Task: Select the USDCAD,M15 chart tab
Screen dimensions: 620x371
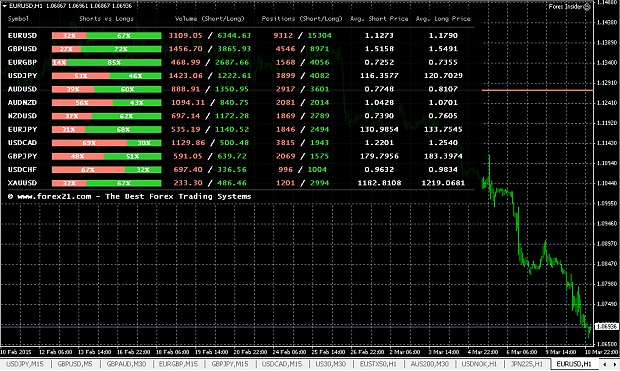Action: click(282, 364)
